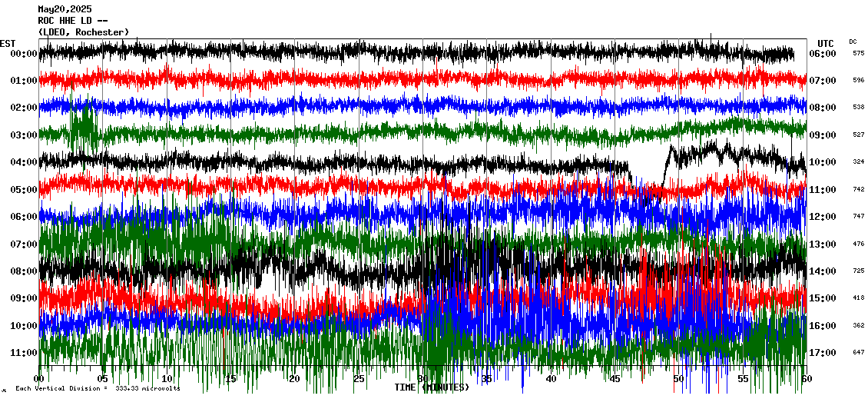Screen dimensions: 868x399
Task: Click the minutes-axis tick label "25"
Action: point(359,379)
